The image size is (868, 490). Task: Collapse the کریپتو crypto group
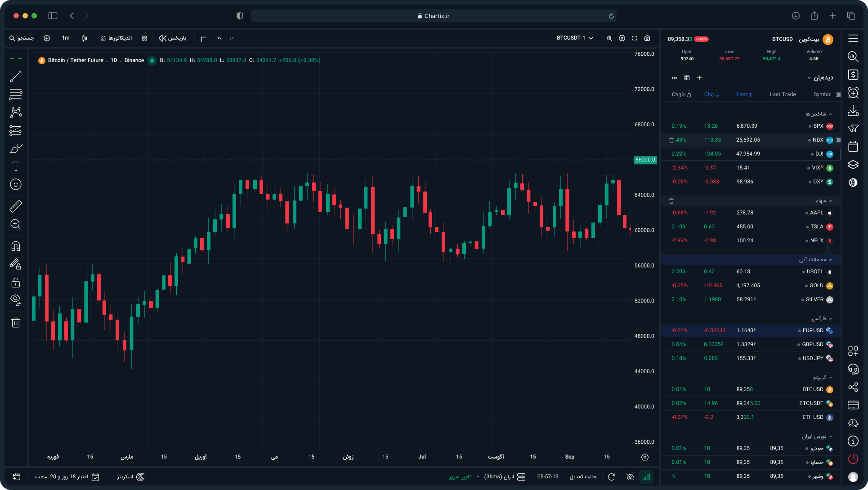pyautogui.click(x=823, y=378)
